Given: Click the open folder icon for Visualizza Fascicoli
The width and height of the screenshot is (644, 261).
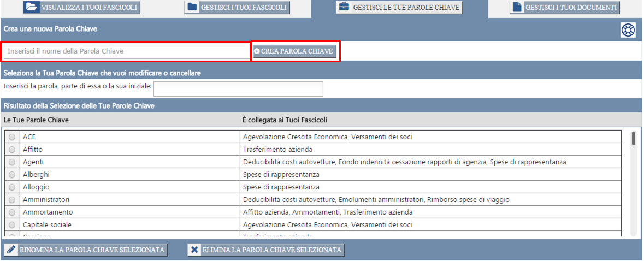Looking at the screenshot, I should point(32,8).
